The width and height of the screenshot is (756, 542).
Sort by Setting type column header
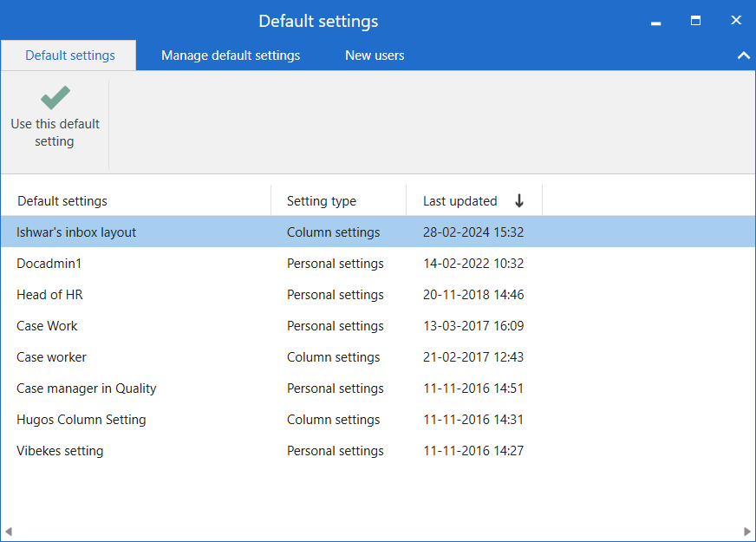click(x=322, y=201)
